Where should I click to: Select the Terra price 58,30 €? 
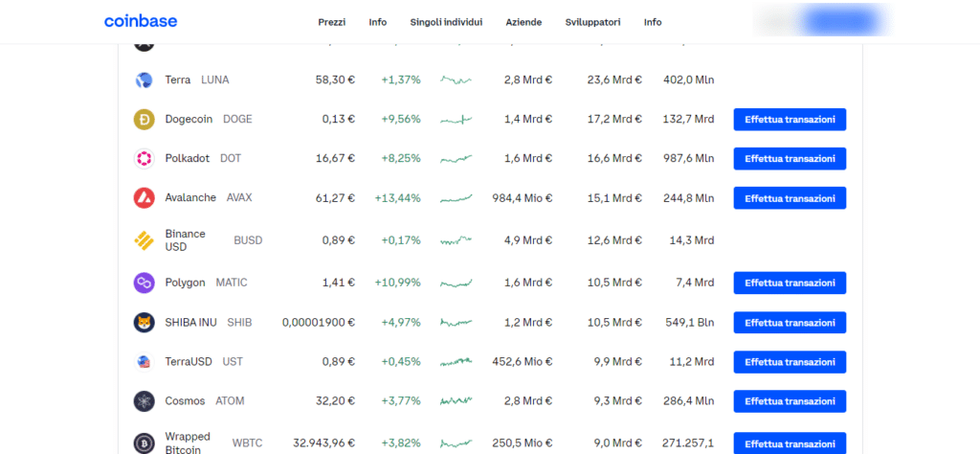[x=335, y=80]
